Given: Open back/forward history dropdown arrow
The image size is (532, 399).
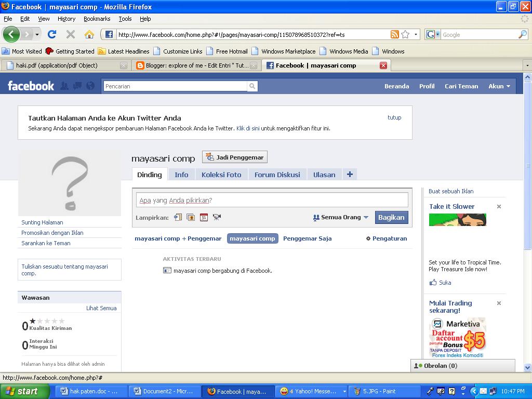Looking at the screenshot, I should click(x=37, y=34).
